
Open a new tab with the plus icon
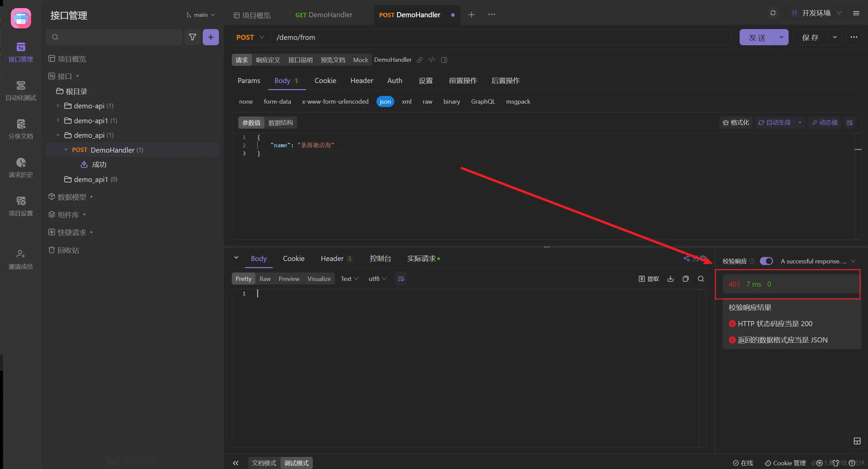coord(471,15)
